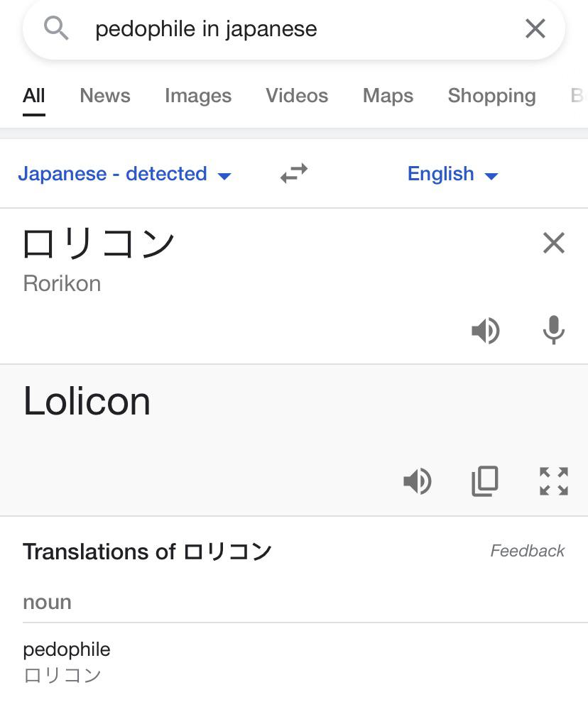Copy the translated text
Screen dimensions: 588x702
(x=485, y=481)
